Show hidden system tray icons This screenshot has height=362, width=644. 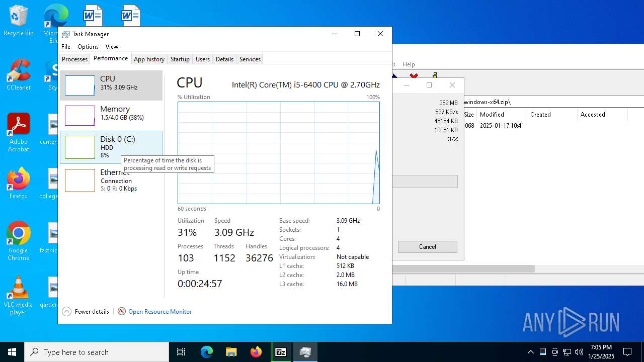pos(531,352)
